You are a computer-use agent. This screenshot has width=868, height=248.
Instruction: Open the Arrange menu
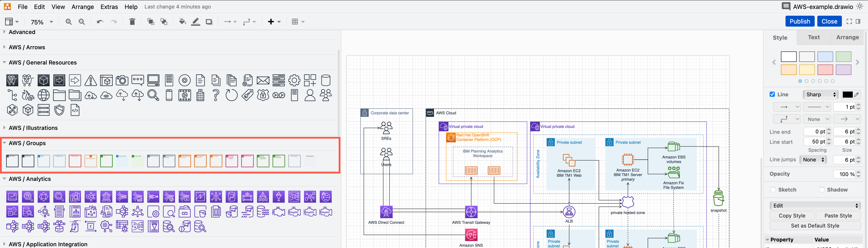[82, 7]
